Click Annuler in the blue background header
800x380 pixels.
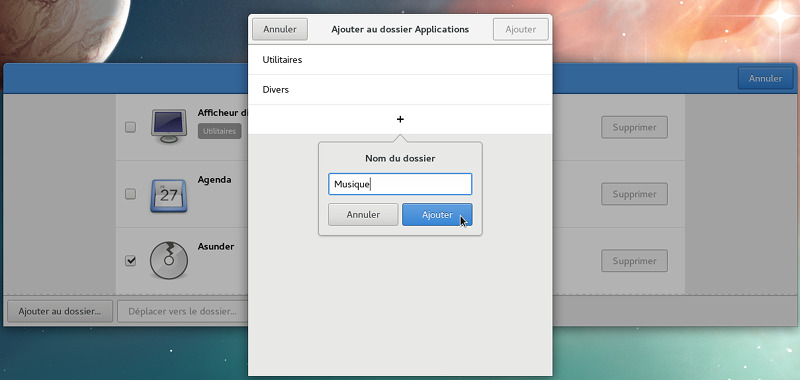coord(765,79)
